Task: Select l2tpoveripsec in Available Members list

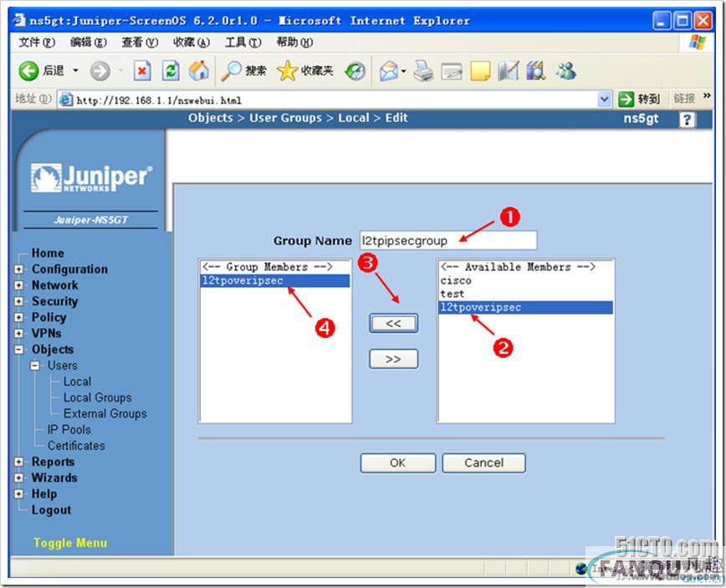Action: 525,308
